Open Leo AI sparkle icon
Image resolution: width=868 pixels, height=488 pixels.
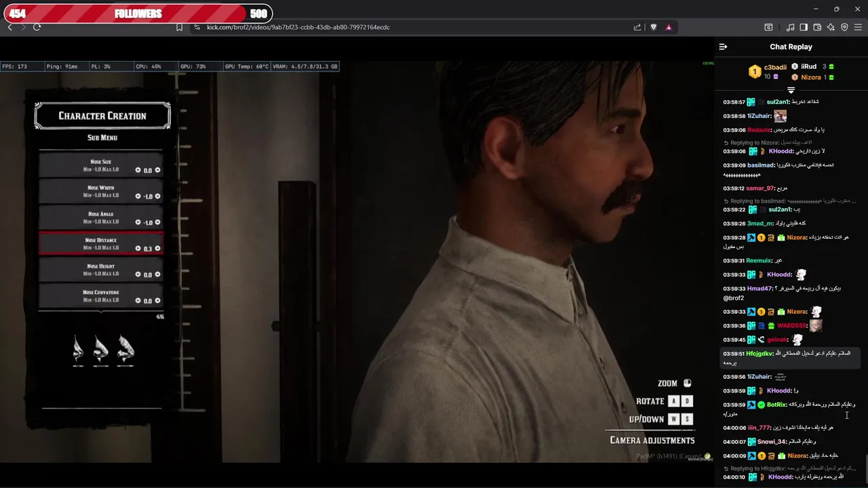click(x=831, y=27)
